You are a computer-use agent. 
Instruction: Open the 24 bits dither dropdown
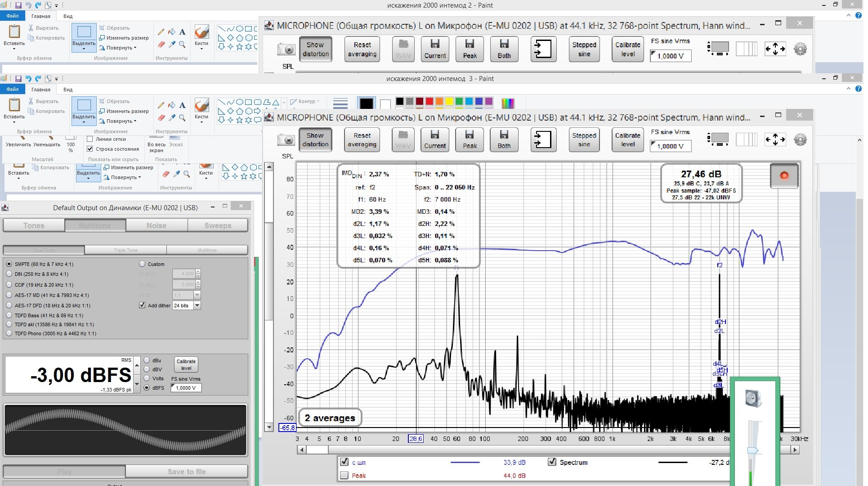pyautogui.click(x=197, y=306)
